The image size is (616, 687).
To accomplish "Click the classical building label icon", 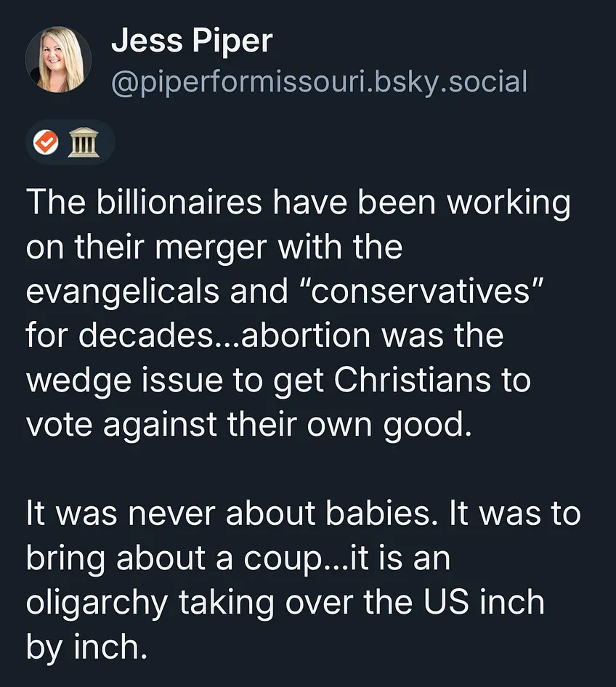I will click(81, 144).
